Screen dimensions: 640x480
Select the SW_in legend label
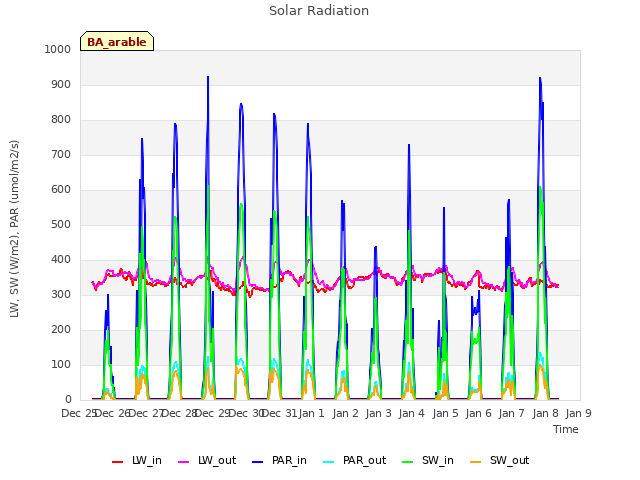(x=438, y=461)
